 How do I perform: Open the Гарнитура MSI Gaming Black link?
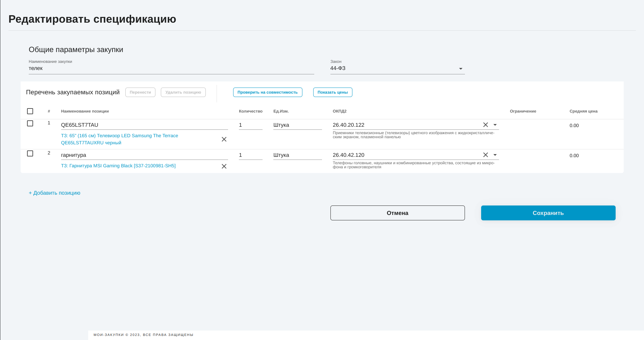(x=118, y=166)
